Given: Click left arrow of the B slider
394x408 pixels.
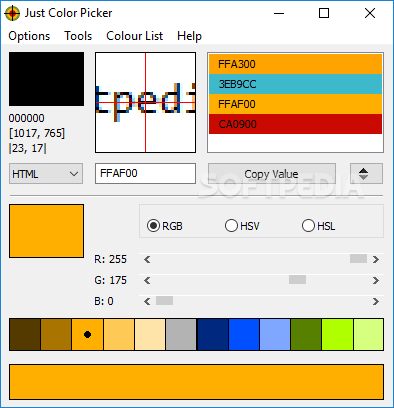Looking at the screenshot, I should point(147,301).
